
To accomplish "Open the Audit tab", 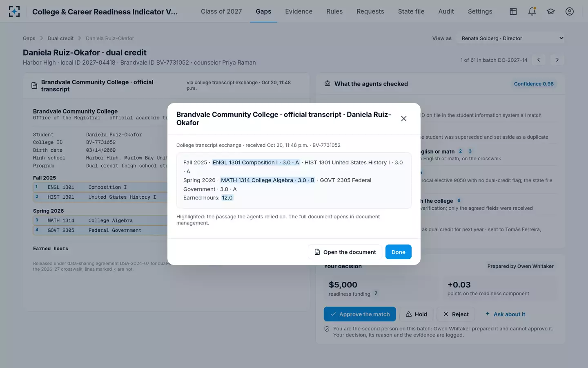I will point(446,11).
